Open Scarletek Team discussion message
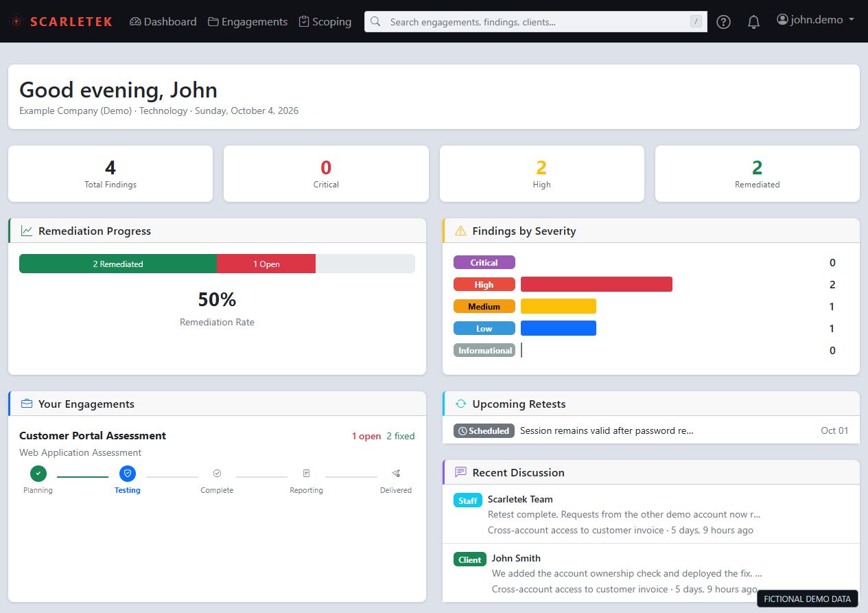 [x=651, y=514]
